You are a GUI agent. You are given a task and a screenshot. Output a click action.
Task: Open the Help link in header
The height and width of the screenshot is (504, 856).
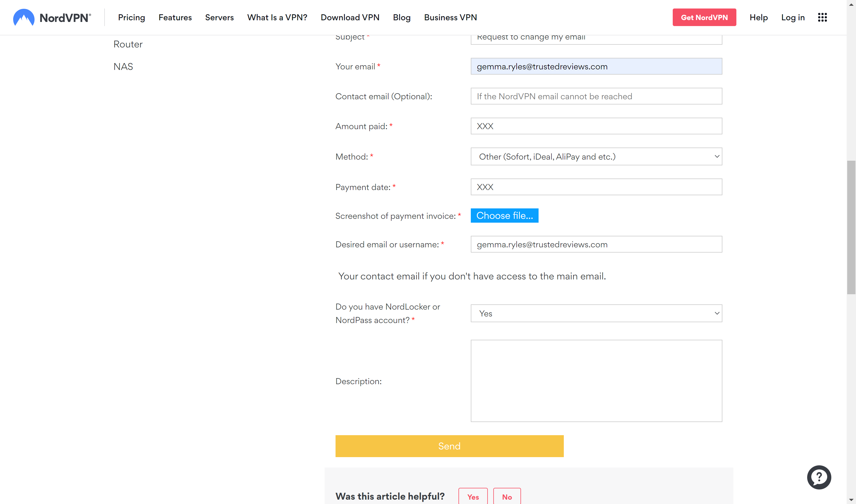pyautogui.click(x=759, y=17)
